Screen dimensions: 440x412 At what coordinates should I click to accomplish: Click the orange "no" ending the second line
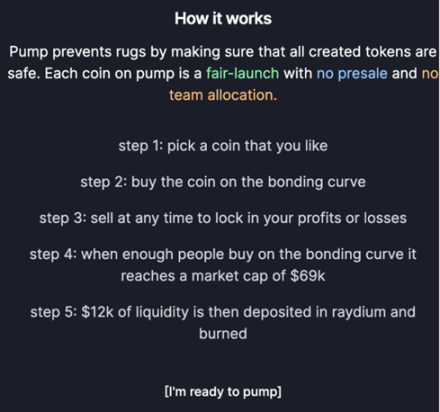[430, 73]
